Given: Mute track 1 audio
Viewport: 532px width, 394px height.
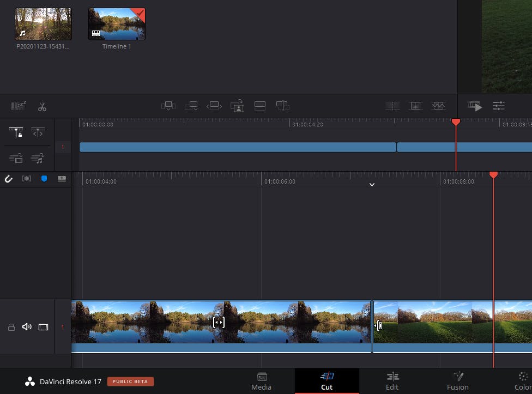Looking at the screenshot, I should pos(27,327).
